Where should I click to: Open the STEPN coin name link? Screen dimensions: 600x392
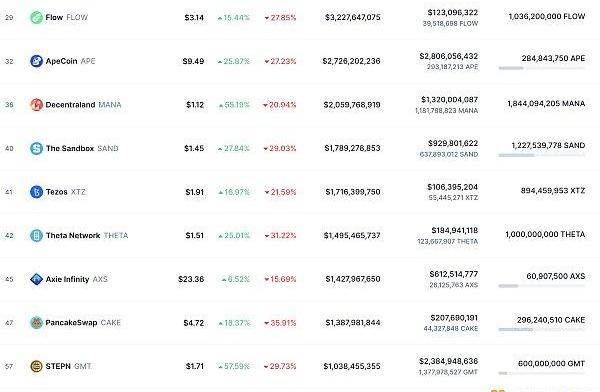tap(58, 366)
